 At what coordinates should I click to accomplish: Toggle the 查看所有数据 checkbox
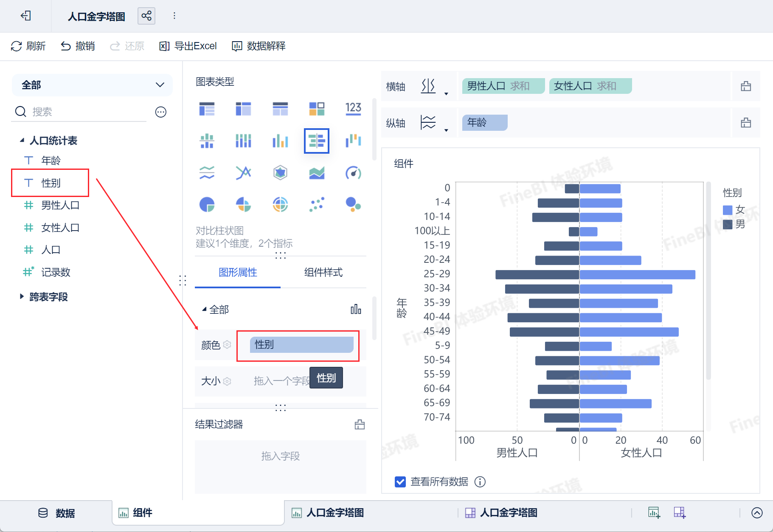coord(400,481)
